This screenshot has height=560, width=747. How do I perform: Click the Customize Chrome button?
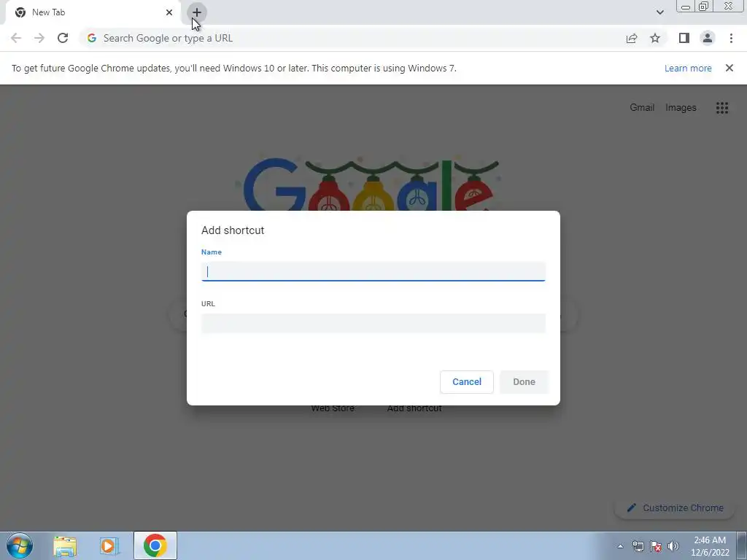click(675, 507)
